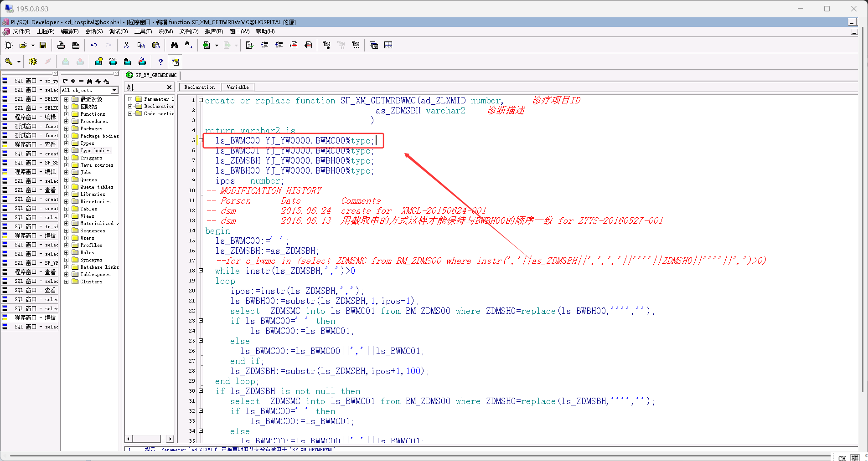Click the key Log on icon

(9, 62)
